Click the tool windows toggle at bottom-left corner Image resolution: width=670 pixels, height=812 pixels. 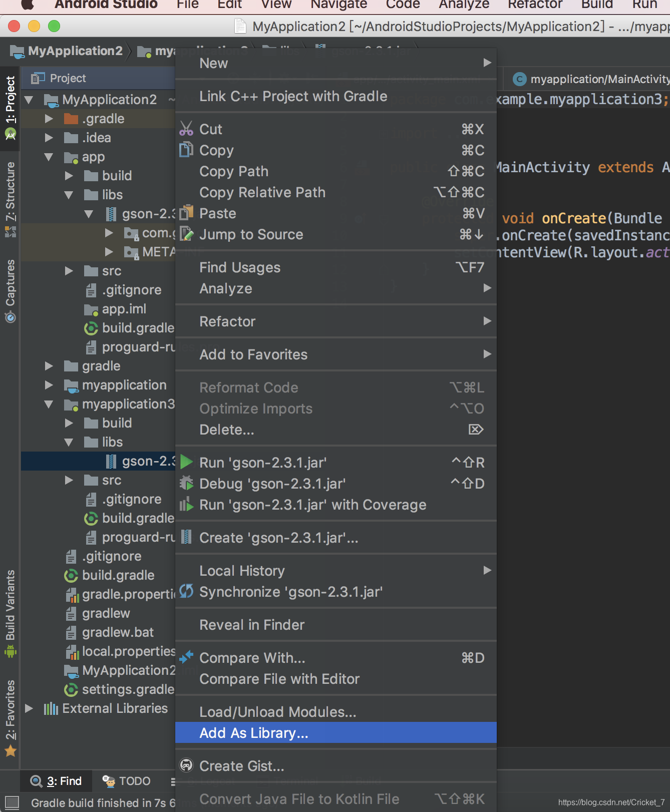pyautogui.click(x=12, y=802)
